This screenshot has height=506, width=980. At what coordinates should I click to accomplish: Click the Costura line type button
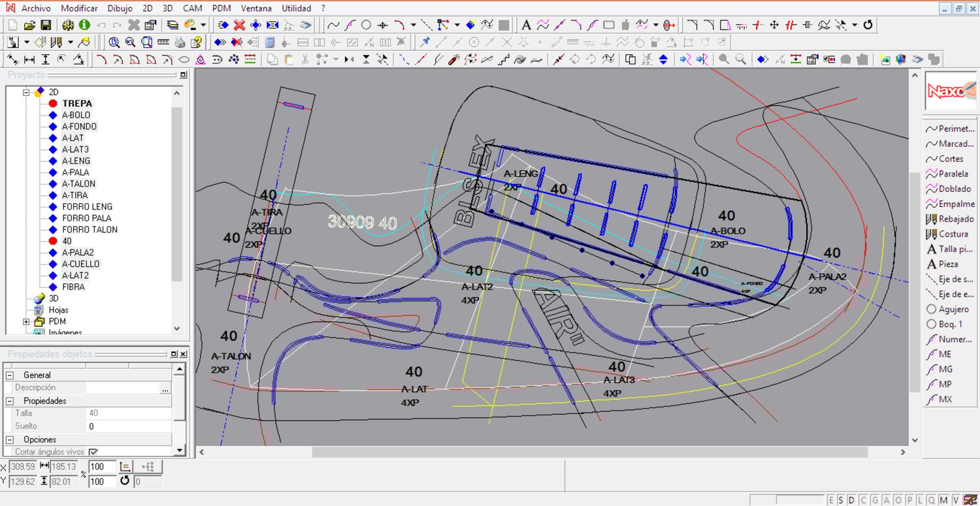950,234
